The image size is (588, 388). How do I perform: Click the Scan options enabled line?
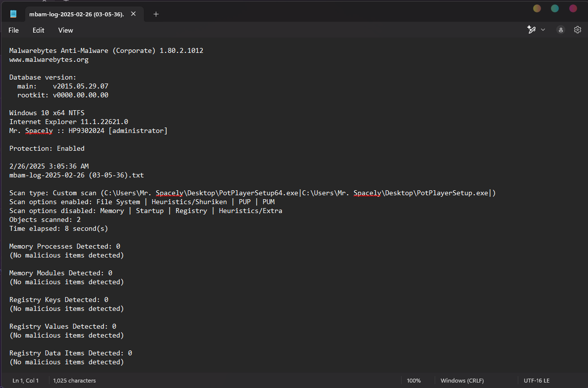pos(142,202)
